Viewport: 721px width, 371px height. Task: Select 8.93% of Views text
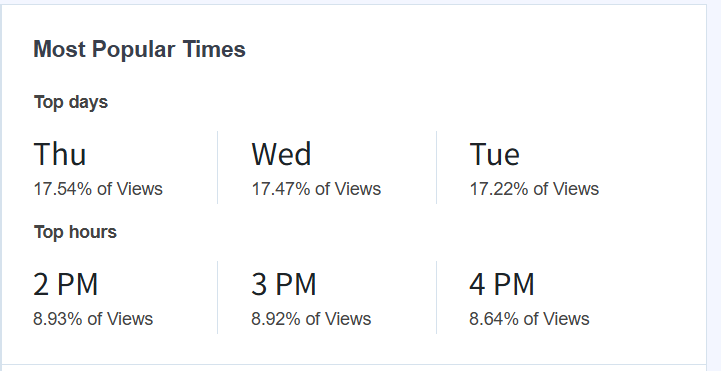(x=93, y=319)
